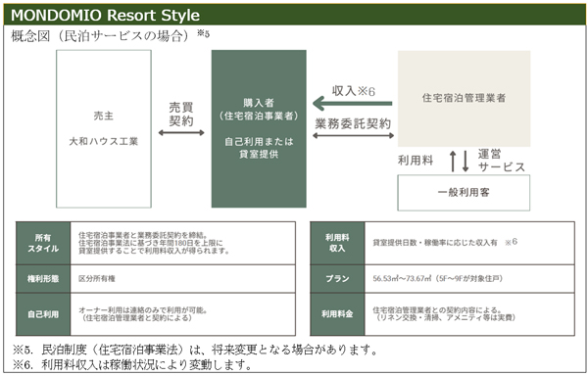Viewport: 588px width, 376px height.
Task: Click footnote ※5 about 民泊制度 changes
Action: 195,350
